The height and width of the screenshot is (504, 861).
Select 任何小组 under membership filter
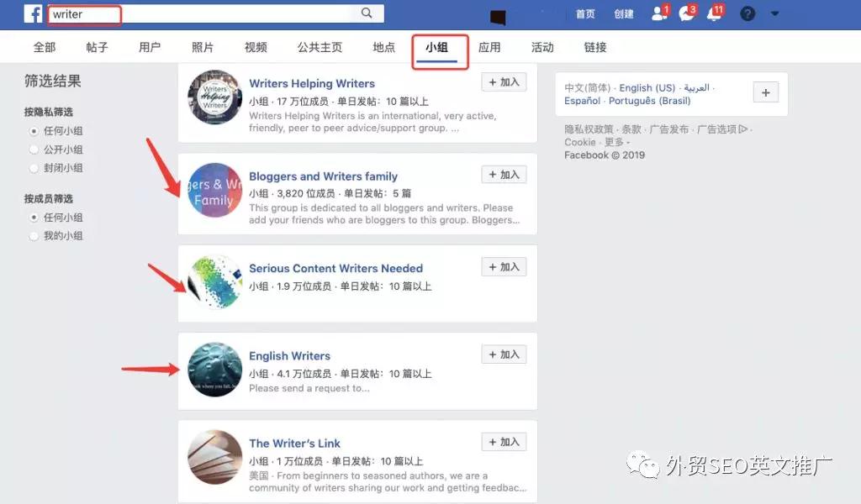click(34, 218)
